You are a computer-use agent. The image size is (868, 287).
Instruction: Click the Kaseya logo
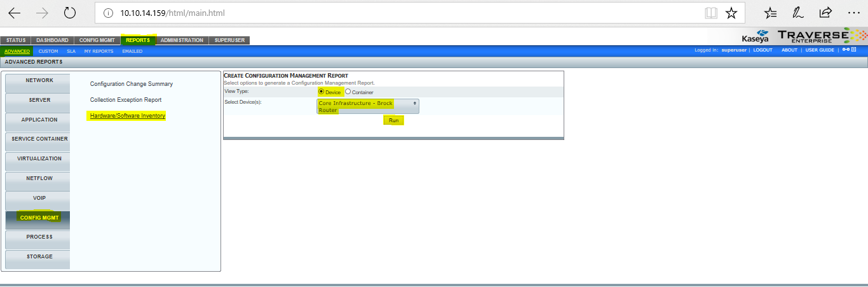click(756, 36)
